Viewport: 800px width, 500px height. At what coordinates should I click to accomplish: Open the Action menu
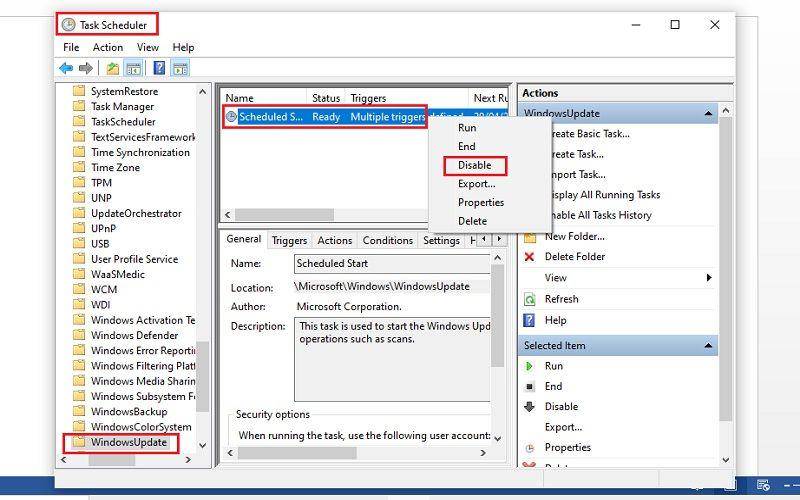(108, 47)
